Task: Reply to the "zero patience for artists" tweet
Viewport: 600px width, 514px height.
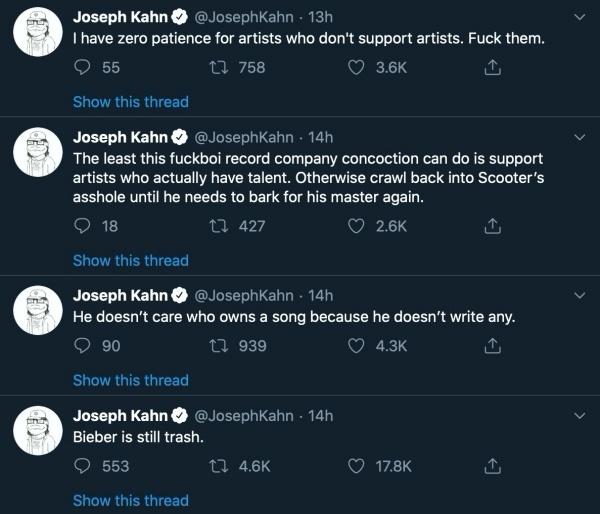Action: tap(83, 68)
